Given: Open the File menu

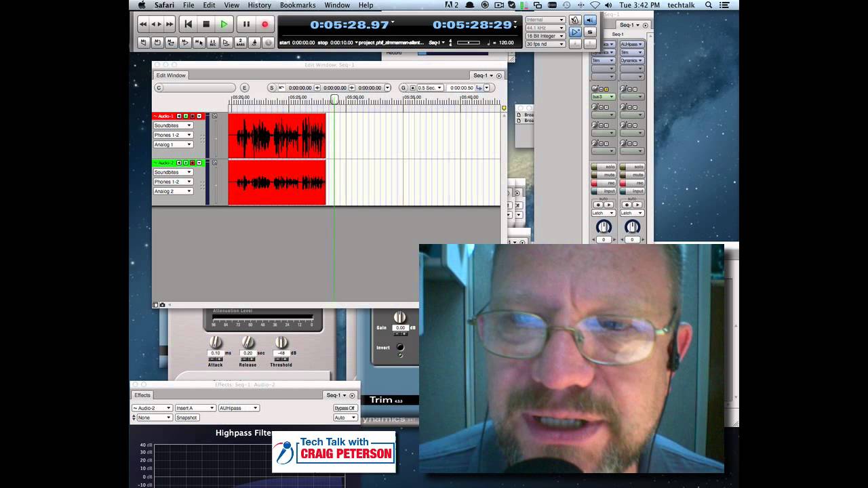Looking at the screenshot, I should [189, 5].
